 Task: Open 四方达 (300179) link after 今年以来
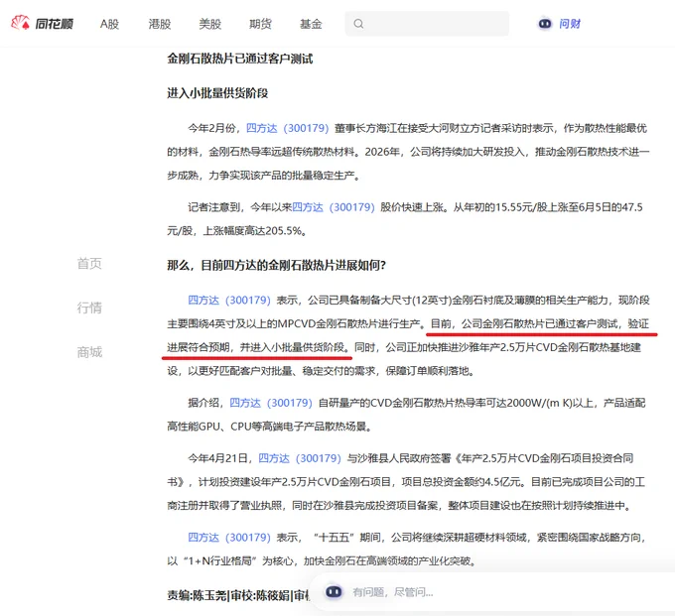click(334, 207)
